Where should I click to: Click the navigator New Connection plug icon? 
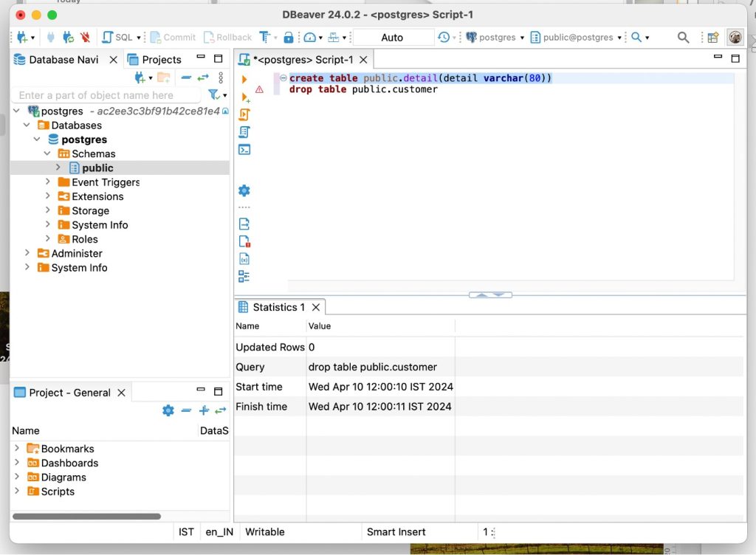pyautogui.click(x=140, y=77)
